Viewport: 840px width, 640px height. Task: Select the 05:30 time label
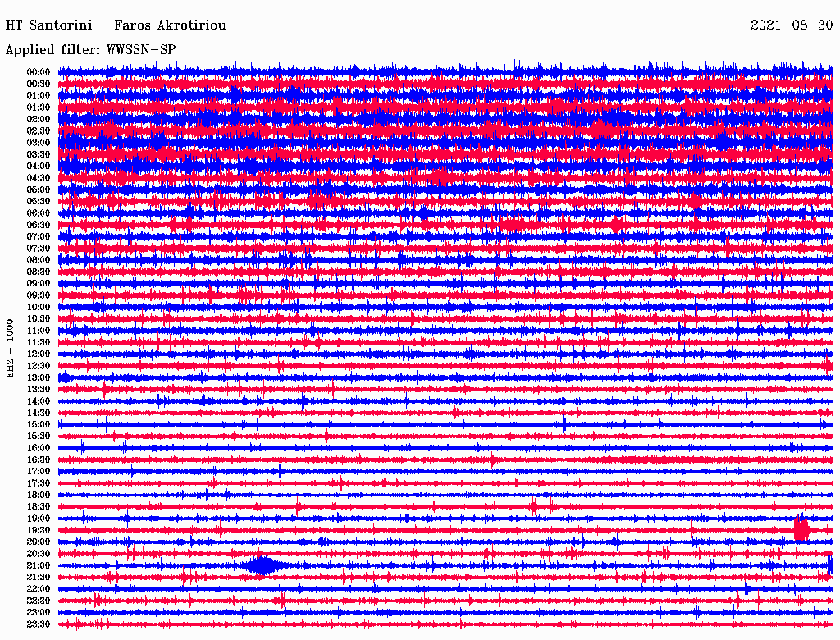coord(39,202)
